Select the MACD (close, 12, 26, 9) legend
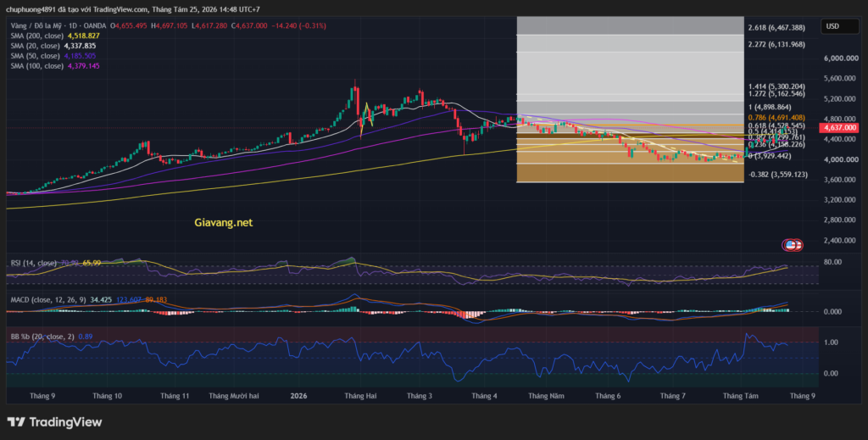This screenshot has width=868, height=440. coord(48,299)
